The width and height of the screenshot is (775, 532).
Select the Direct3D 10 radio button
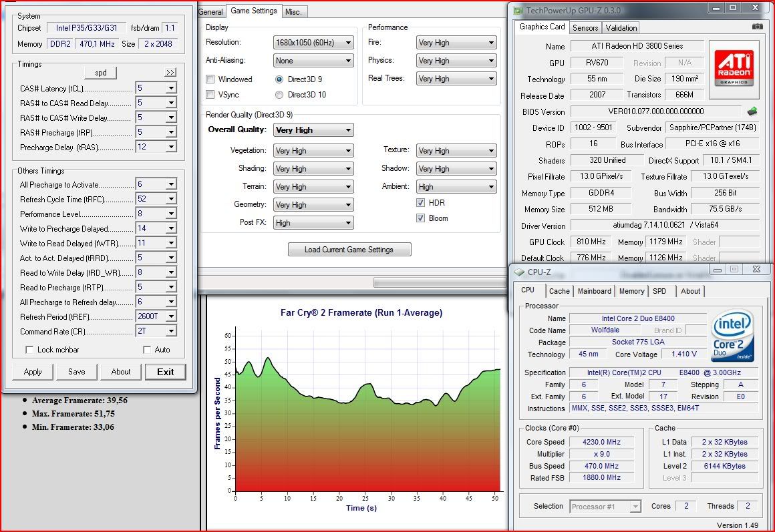tap(279, 95)
